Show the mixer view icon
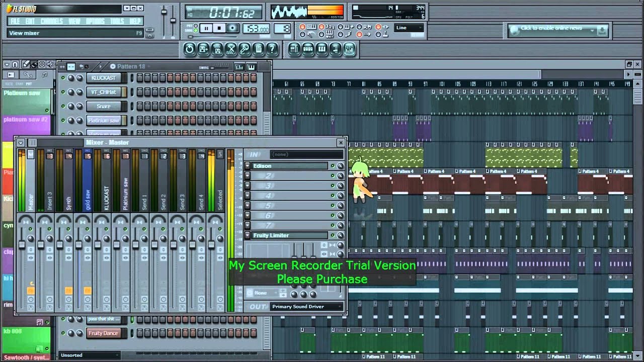 click(x=349, y=49)
